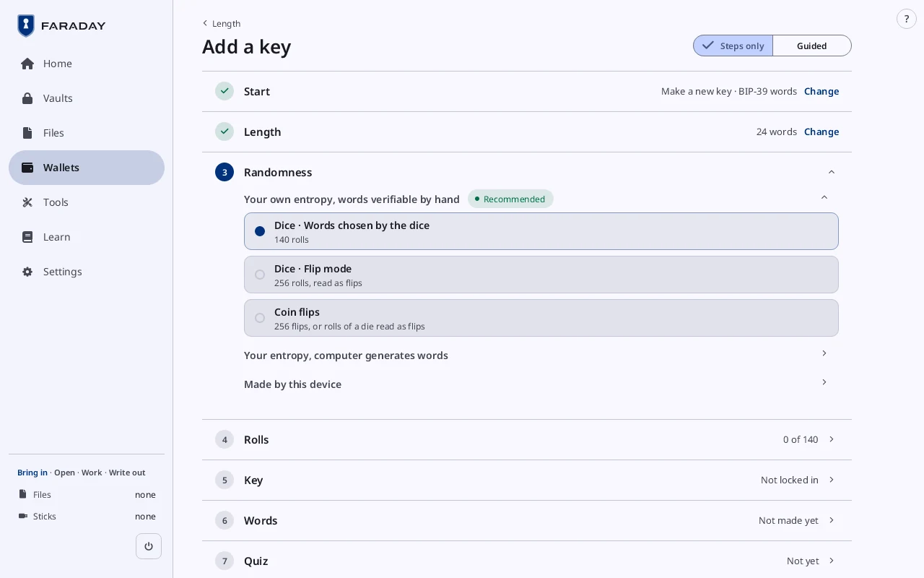The image size is (924, 578).
Task: Expand the Words step
Action: point(527,520)
